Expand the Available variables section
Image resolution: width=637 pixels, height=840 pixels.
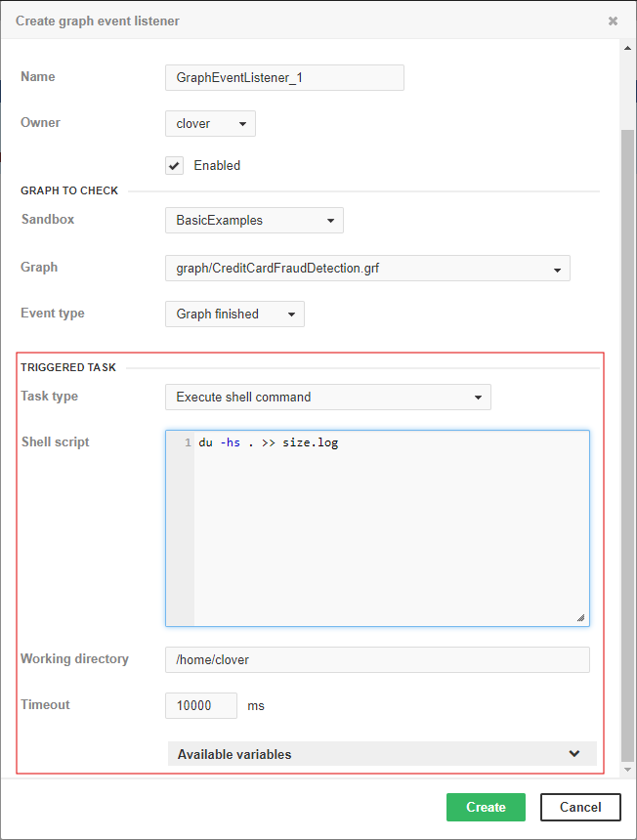381,753
